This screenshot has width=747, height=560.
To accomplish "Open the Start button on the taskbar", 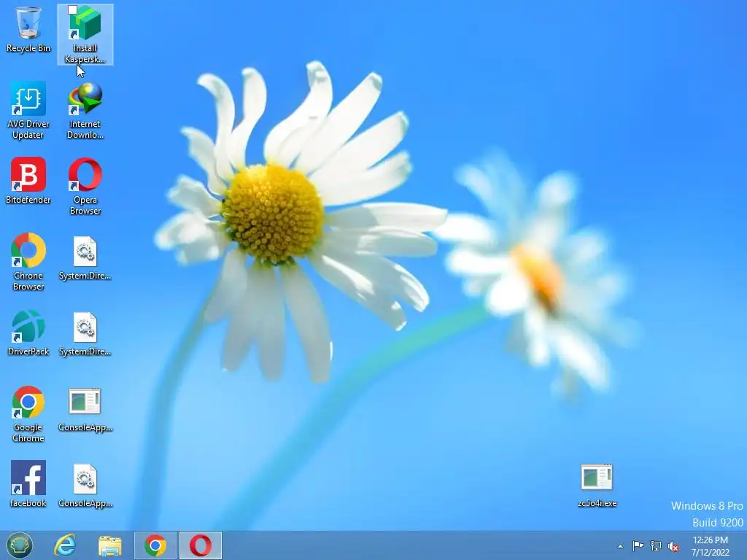I will pyautogui.click(x=20, y=545).
